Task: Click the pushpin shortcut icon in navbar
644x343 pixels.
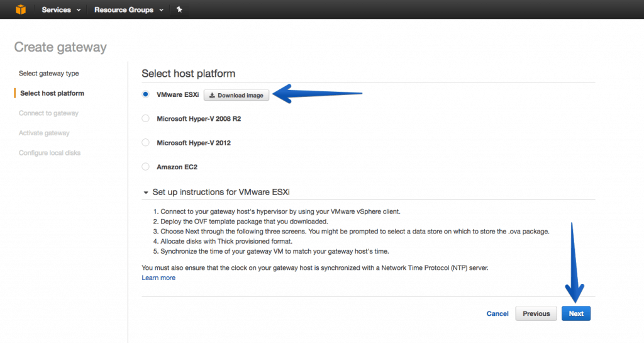Action: click(179, 9)
